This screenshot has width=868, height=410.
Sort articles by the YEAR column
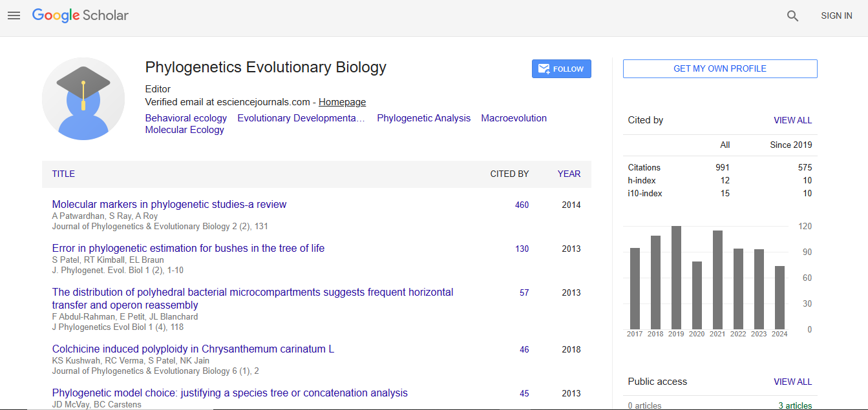point(569,174)
